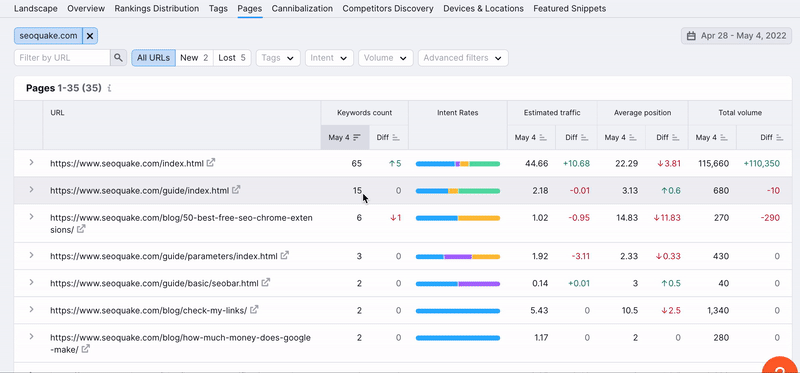Switch to the Lost URLs filter
Viewport: 800px width, 373px height.
coord(232,58)
